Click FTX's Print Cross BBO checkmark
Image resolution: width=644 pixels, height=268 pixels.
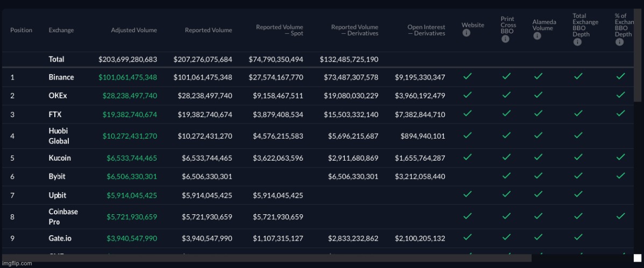click(507, 113)
